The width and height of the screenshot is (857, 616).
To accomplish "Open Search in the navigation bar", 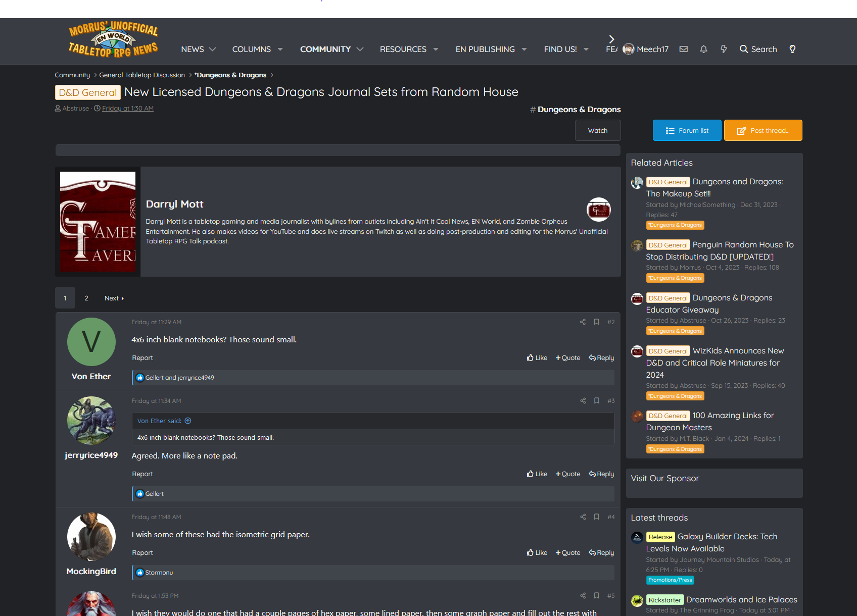I will [x=758, y=49].
